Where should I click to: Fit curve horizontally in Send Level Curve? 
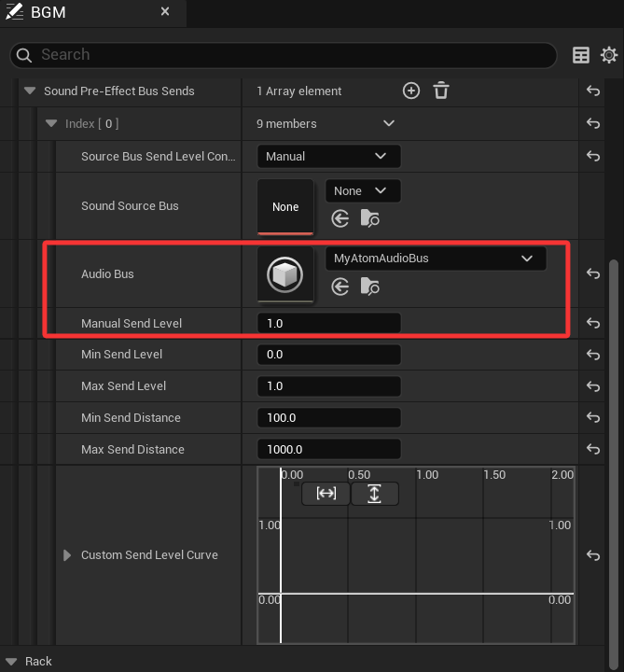pos(326,494)
